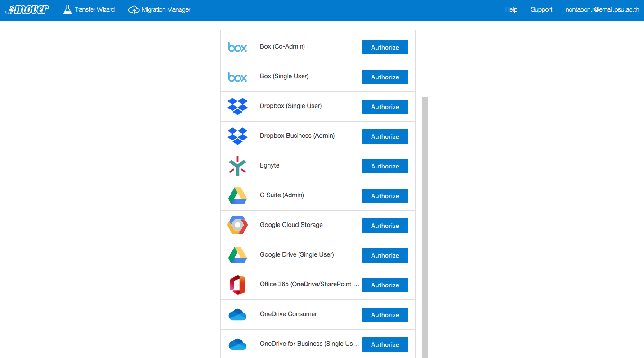The height and width of the screenshot is (358, 644).
Task: Authorize Box (Single User)
Action: 385,77
